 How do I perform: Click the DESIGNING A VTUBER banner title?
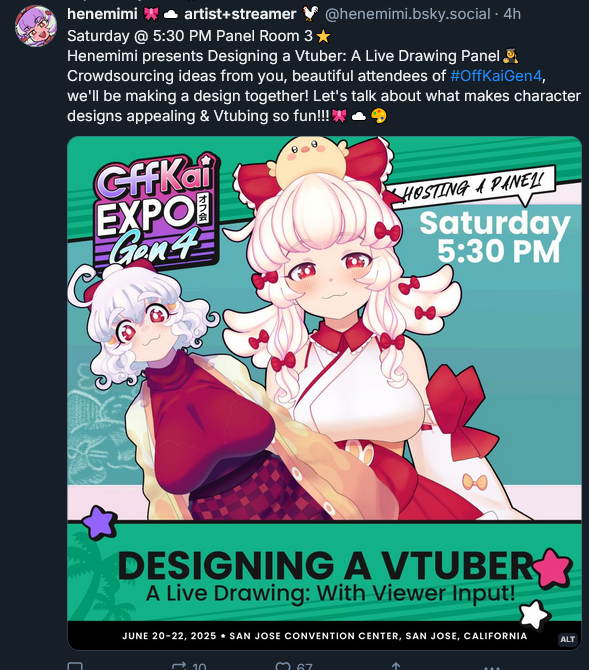point(325,565)
